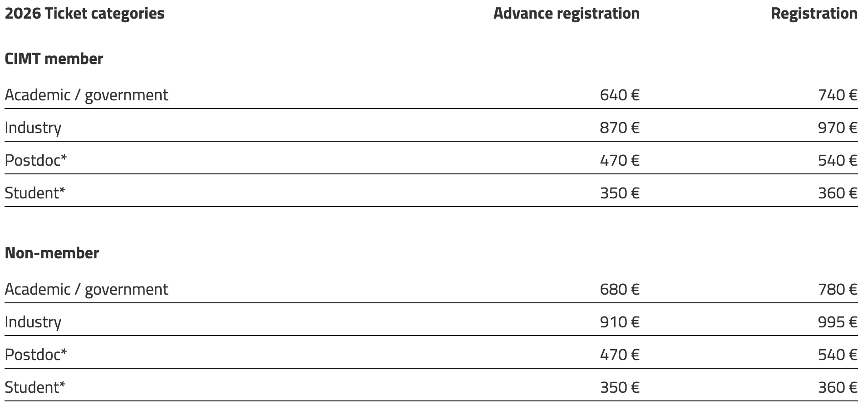Click the 740 € registration price
Image resolution: width=868 pixels, height=405 pixels.
(837, 95)
